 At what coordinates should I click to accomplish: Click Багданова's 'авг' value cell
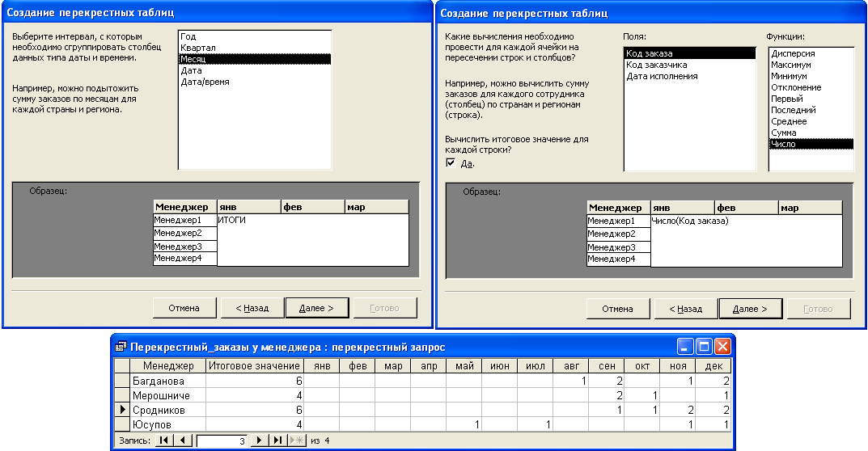click(571, 381)
